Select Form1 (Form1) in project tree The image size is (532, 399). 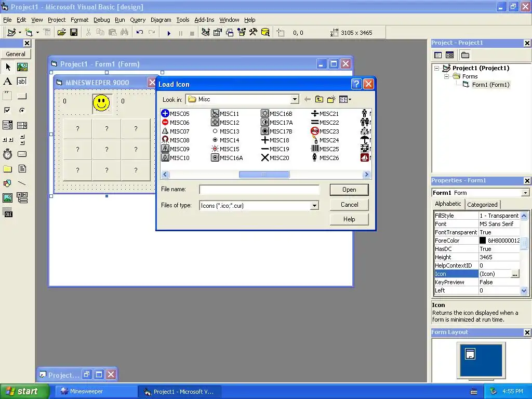click(490, 85)
